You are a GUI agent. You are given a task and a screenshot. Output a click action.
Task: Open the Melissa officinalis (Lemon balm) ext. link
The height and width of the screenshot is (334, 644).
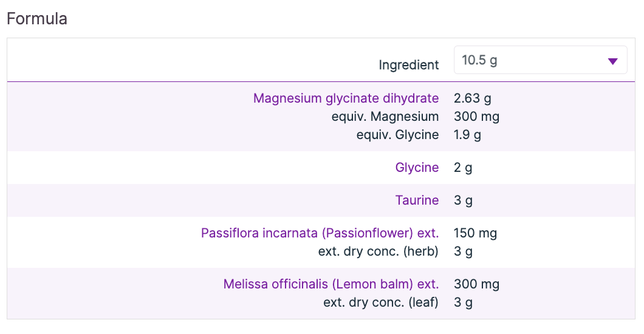[x=331, y=284]
